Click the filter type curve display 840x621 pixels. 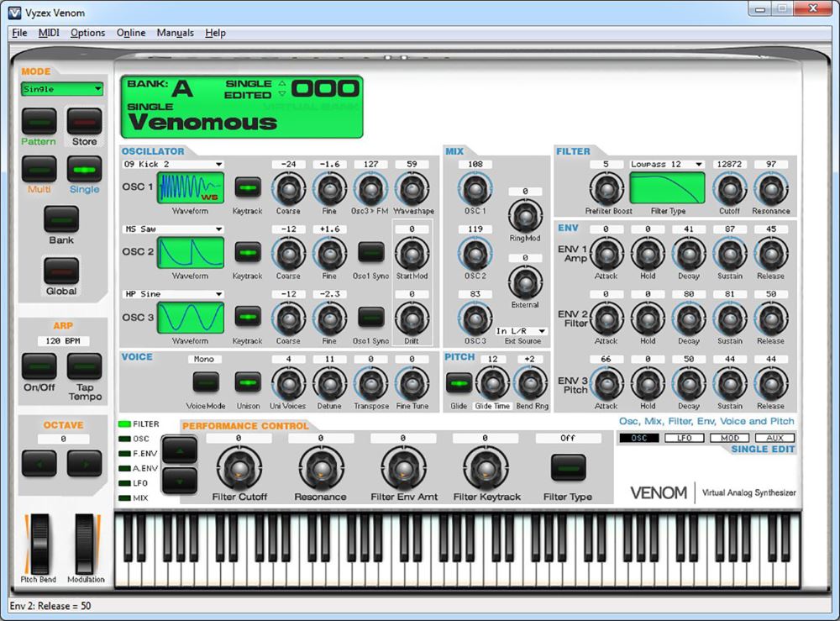668,188
